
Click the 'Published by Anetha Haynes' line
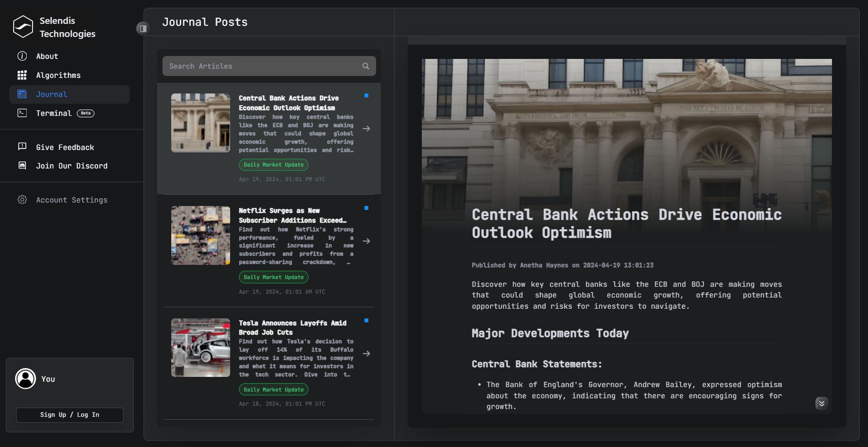click(x=562, y=265)
